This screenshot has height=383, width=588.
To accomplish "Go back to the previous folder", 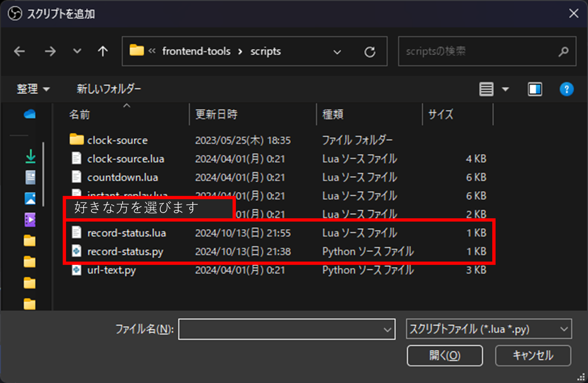I will coord(19,51).
